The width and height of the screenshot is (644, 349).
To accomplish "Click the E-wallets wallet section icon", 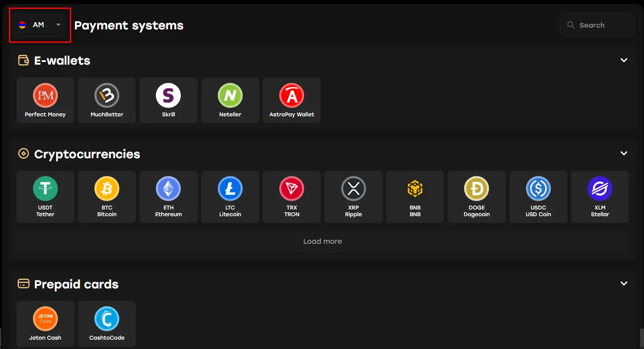I will point(23,60).
